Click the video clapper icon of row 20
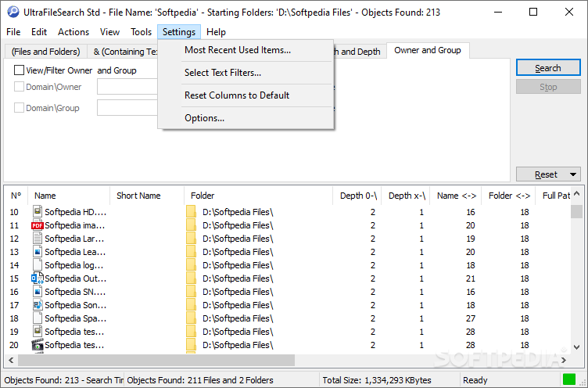Screen dimensions: 588x388 point(37,345)
